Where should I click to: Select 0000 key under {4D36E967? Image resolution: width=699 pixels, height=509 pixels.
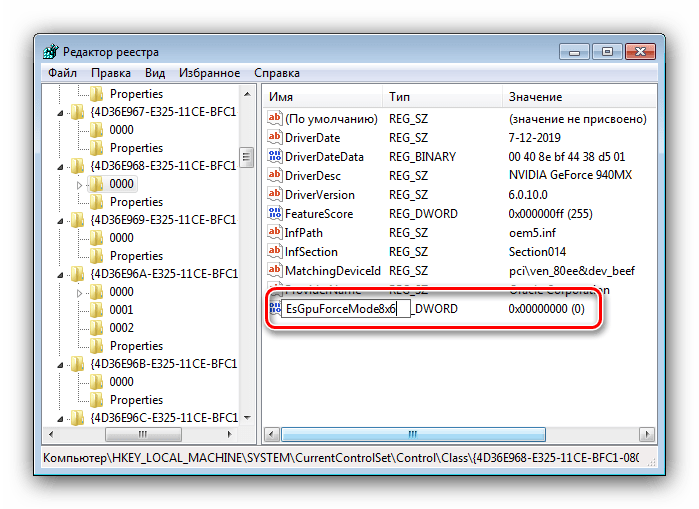[121, 130]
